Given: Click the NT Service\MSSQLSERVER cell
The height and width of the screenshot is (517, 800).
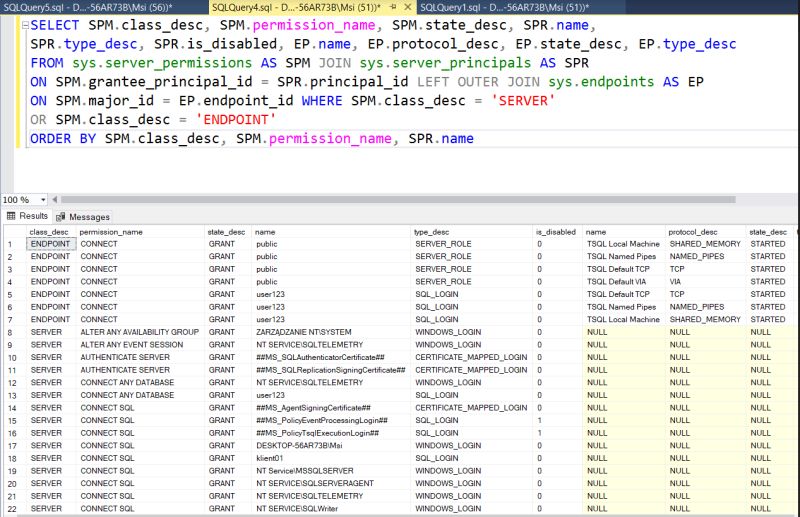Looking at the screenshot, I should click(331, 471).
